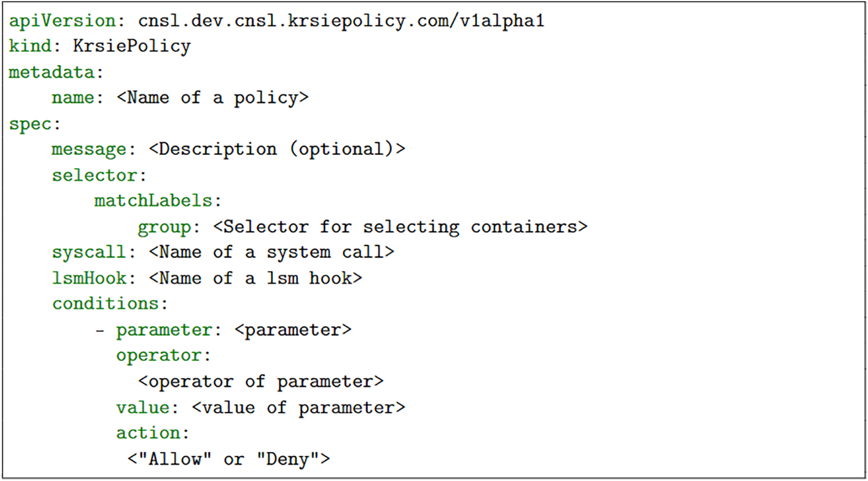Click the <Name of a policy> placeholder

coord(212,98)
